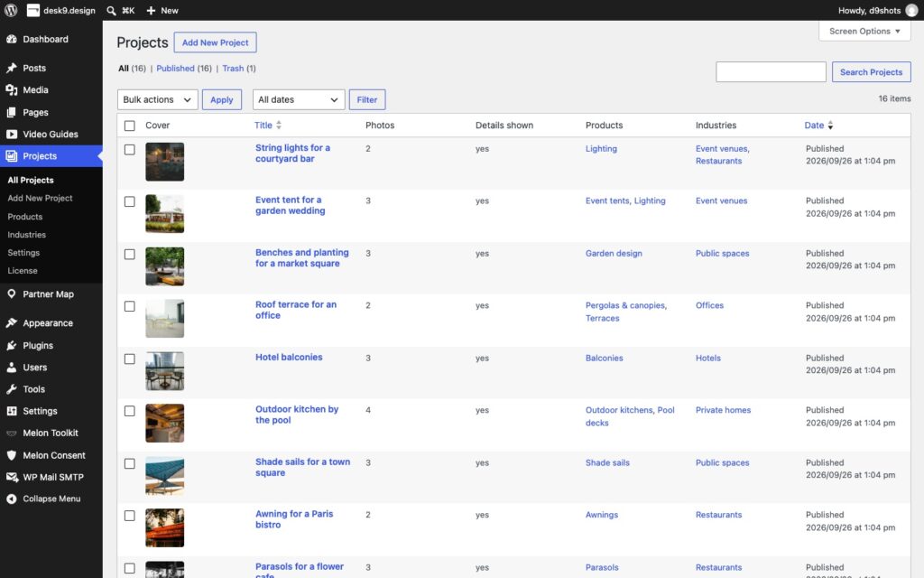
Task: Open the search magnifier icon in admin bar
Action: pyautogui.click(x=111, y=10)
